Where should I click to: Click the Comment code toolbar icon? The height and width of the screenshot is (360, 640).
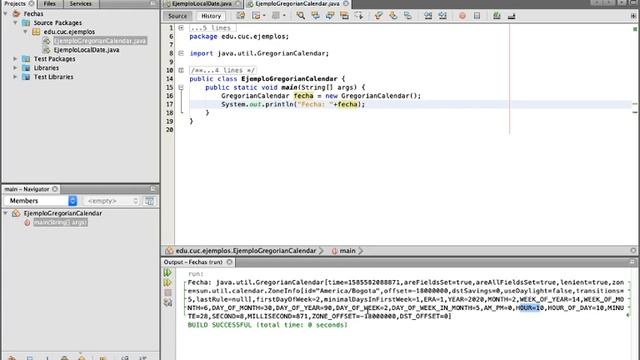[497, 16]
